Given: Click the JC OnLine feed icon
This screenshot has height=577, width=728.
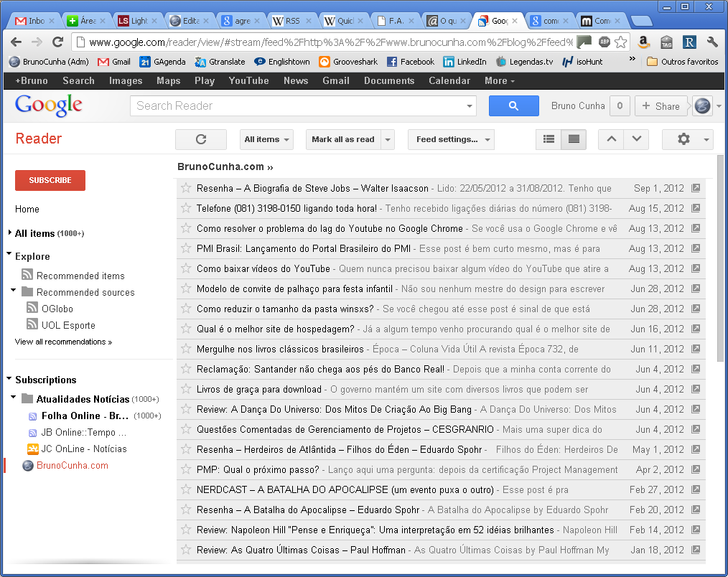Looking at the screenshot, I should click(33, 449).
